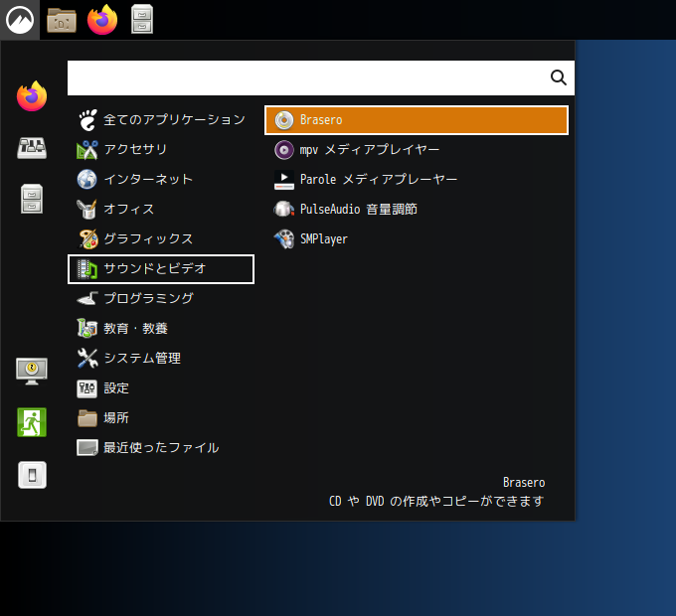Select the インターネット category
Viewport: 676px width, 616px height.
click(x=161, y=179)
